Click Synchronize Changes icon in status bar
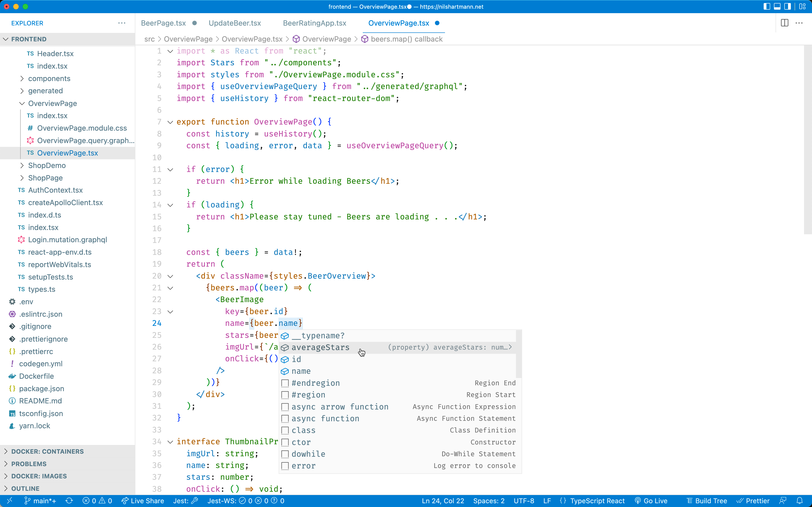This screenshot has width=812, height=507. pos(69,501)
